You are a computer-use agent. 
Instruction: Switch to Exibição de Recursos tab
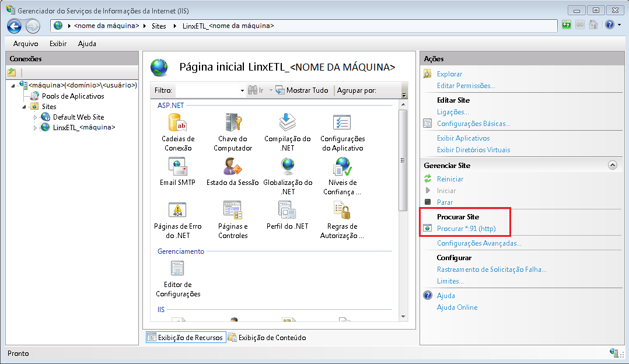(186, 338)
